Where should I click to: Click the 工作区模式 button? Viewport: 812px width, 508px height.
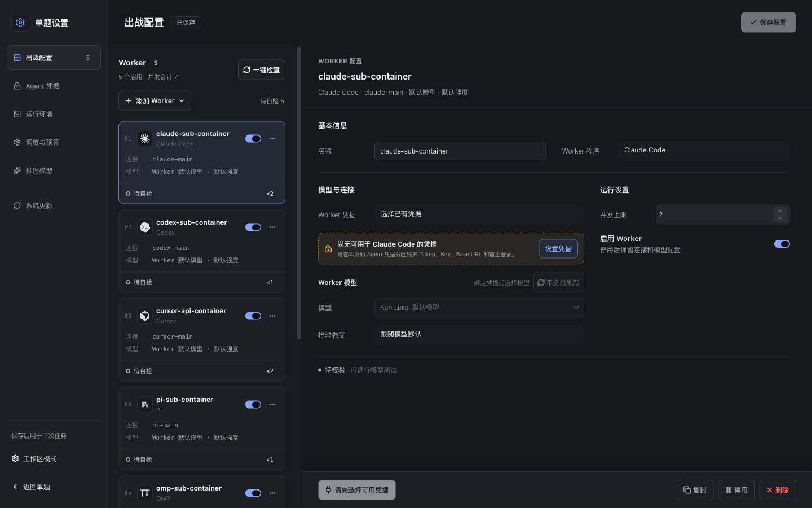54,458
